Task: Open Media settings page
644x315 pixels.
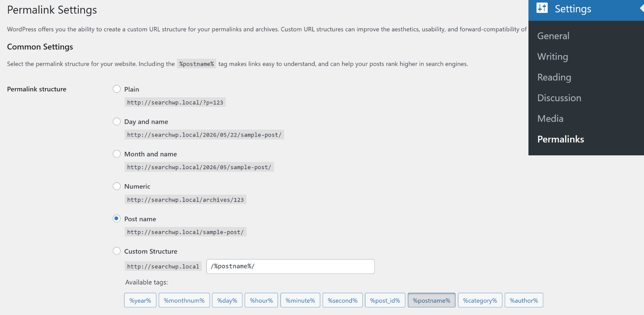Action: 550,118
